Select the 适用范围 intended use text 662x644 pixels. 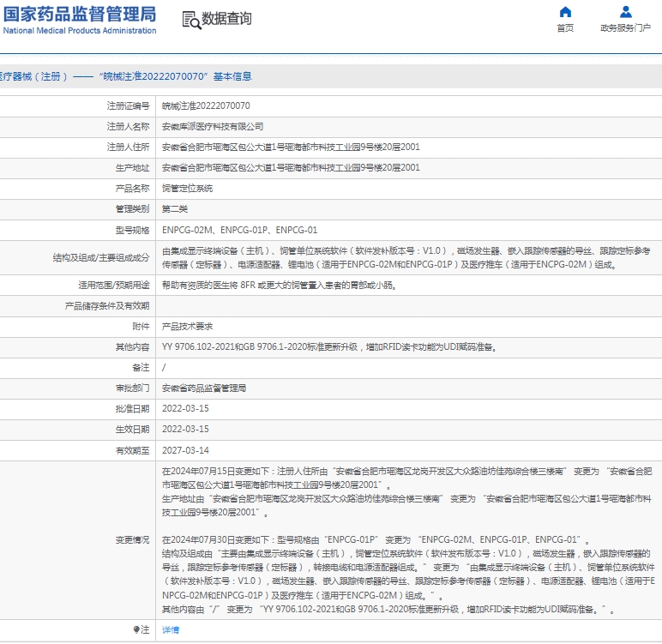pyautogui.click(x=279, y=285)
